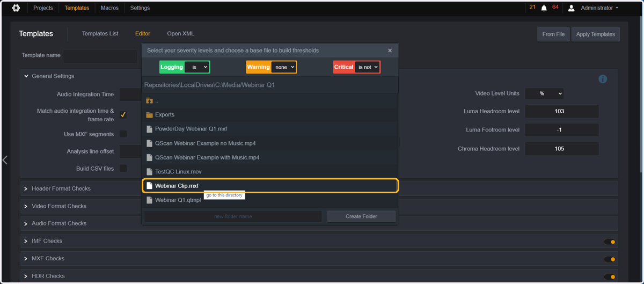Click the file icon for Webinar Q1.qtmpl
Viewport: 644px width, 284px height.
tap(150, 200)
